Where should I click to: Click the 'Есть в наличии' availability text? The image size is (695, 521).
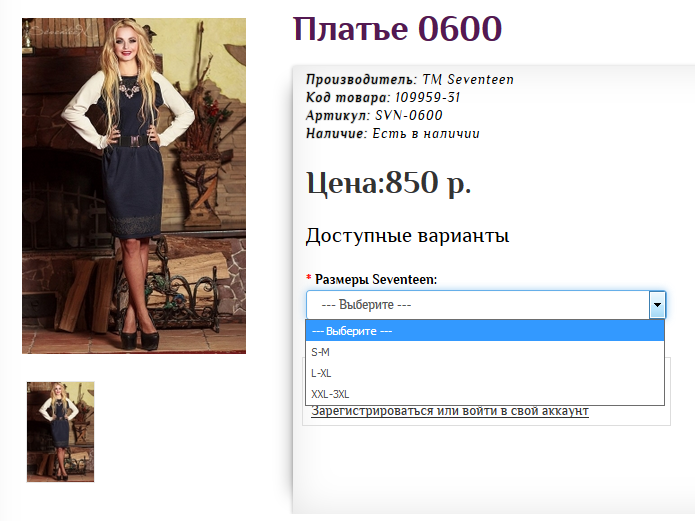pyautogui.click(x=426, y=133)
